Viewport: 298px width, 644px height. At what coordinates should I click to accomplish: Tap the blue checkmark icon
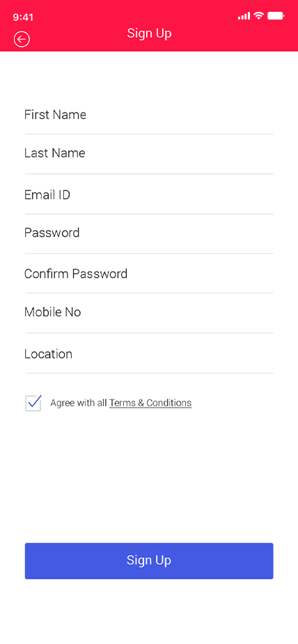pos(35,402)
